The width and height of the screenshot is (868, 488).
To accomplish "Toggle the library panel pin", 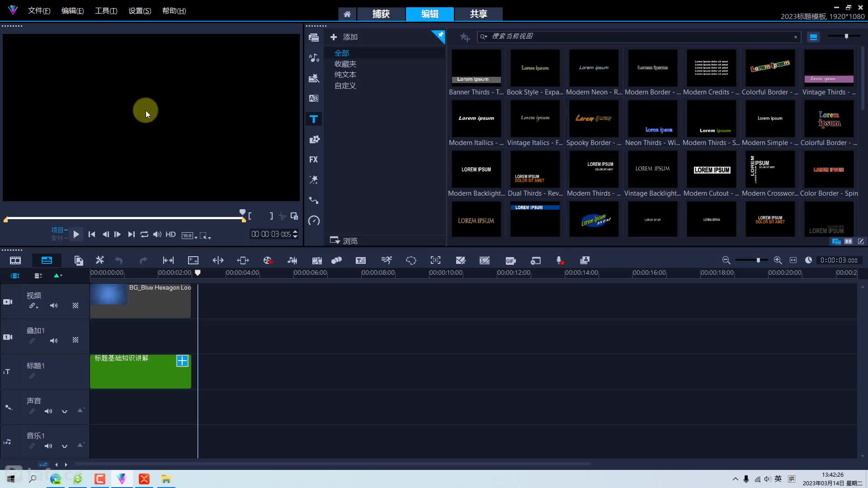I will click(439, 36).
